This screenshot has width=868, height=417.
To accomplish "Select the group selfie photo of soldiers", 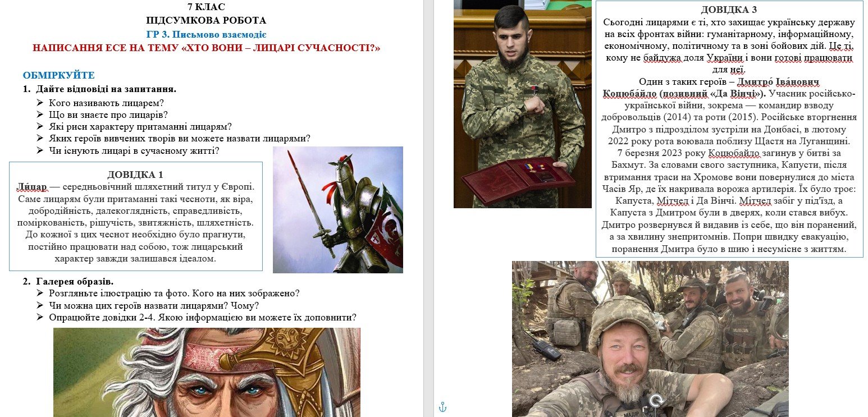I will [650, 339].
